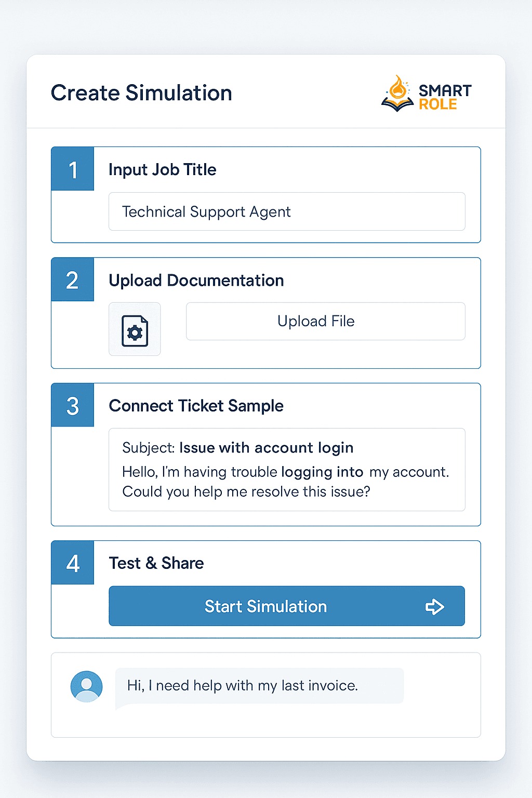
Task: Click the Create Simulation heading
Action: point(141,93)
